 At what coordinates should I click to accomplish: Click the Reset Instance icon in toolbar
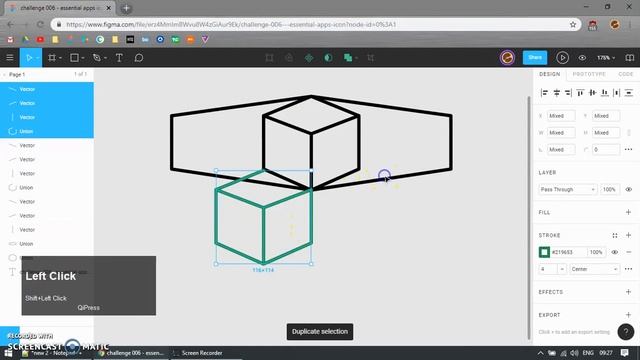[x=289, y=58]
